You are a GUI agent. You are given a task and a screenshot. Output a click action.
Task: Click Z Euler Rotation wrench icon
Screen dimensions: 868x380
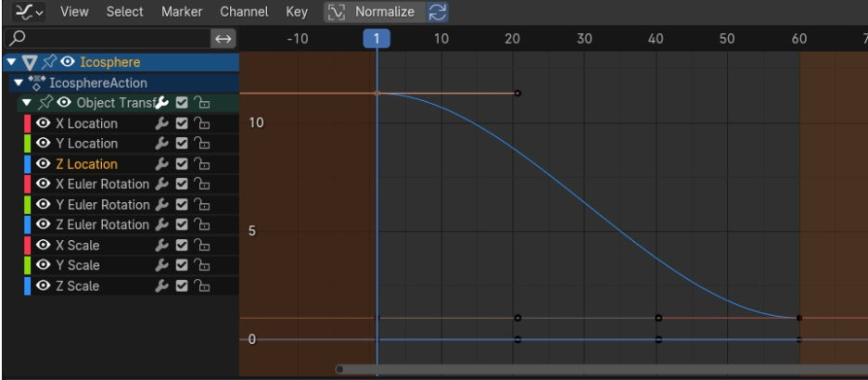pos(161,224)
